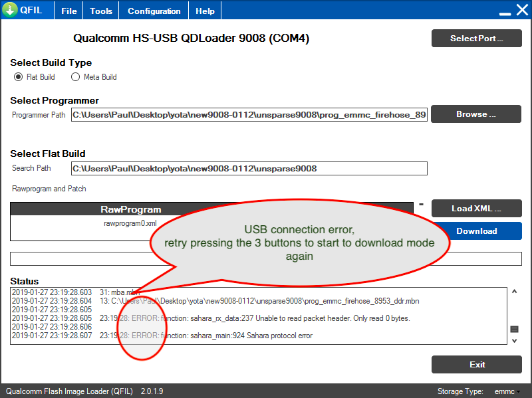Open the File menu
The image size is (532, 398).
click(69, 11)
